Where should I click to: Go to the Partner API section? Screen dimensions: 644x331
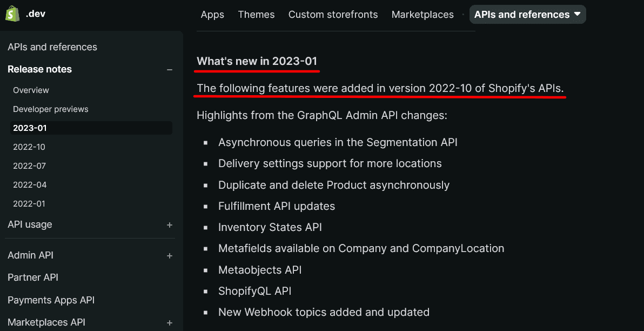[33, 277]
